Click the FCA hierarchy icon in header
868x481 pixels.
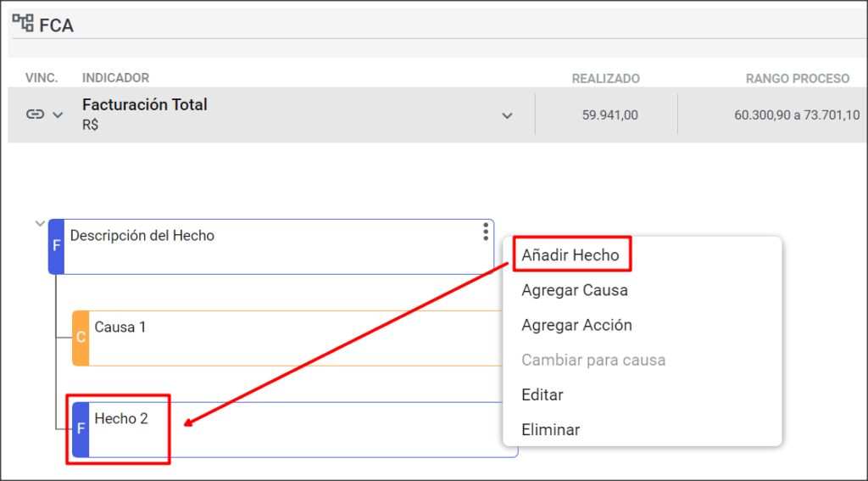coord(23,23)
